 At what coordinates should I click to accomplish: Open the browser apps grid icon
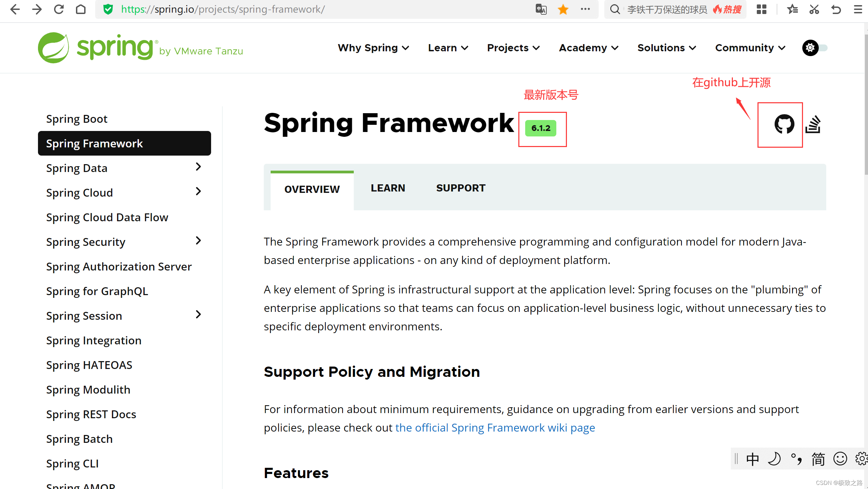click(762, 9)
